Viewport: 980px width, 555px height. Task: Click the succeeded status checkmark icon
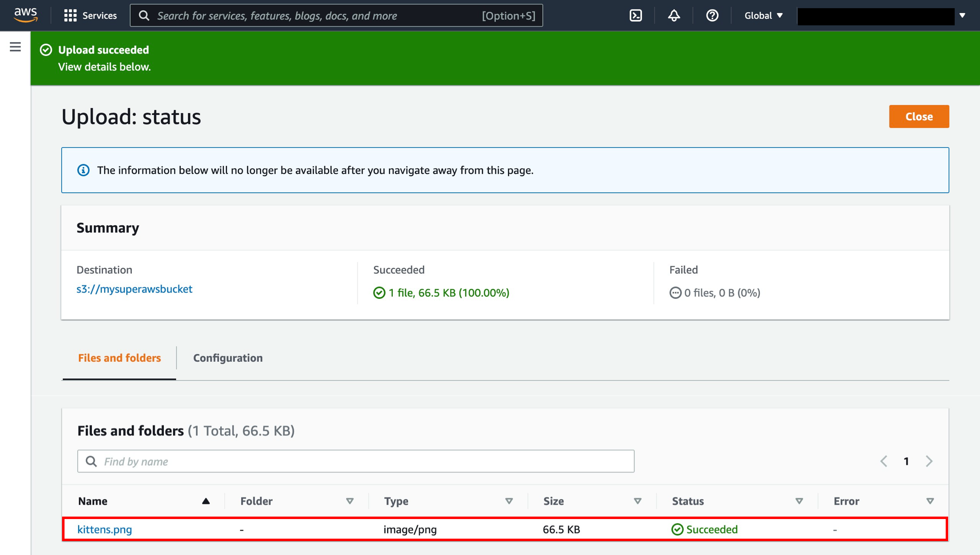tap(675, 529)
